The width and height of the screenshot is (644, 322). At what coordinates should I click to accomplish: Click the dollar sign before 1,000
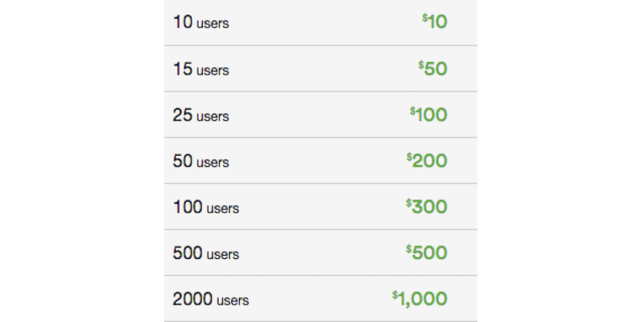click(395, 295)
